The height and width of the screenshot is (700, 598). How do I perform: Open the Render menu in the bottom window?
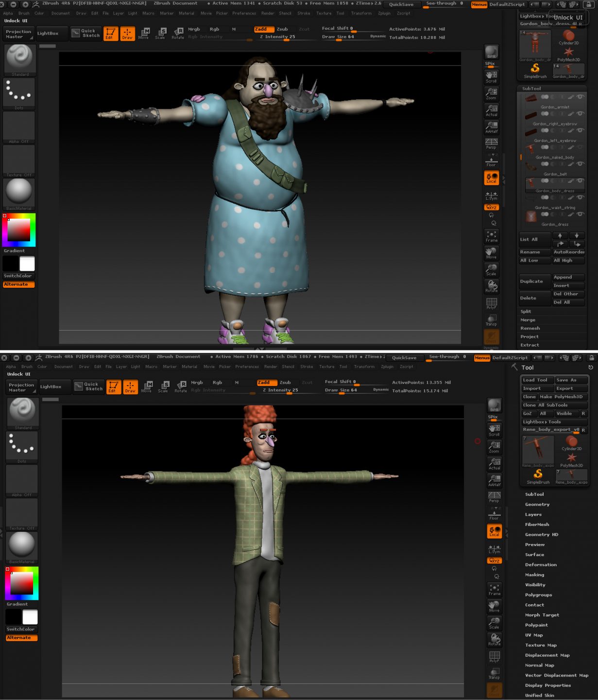[271, 367]
